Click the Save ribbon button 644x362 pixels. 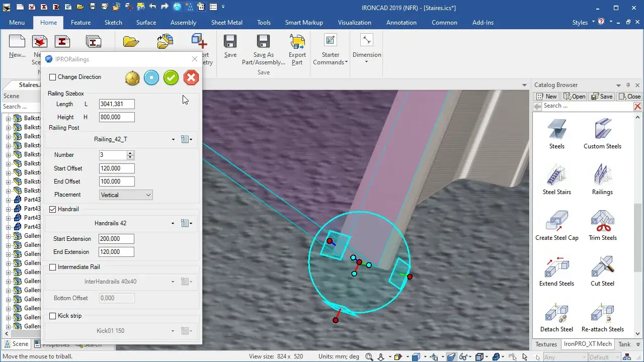230,46
